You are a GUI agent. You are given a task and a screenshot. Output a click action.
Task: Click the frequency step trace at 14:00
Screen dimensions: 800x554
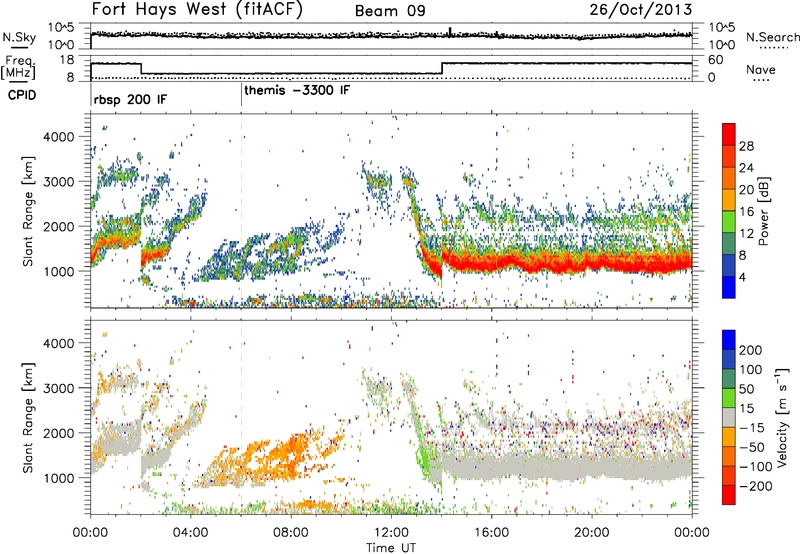(x=442, y=68)
